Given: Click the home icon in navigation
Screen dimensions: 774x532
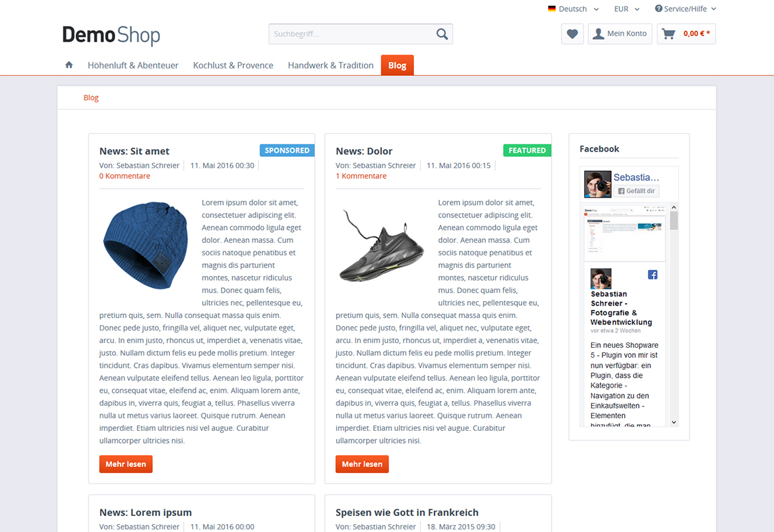Looking at the screenshot, I should point(69,65).
